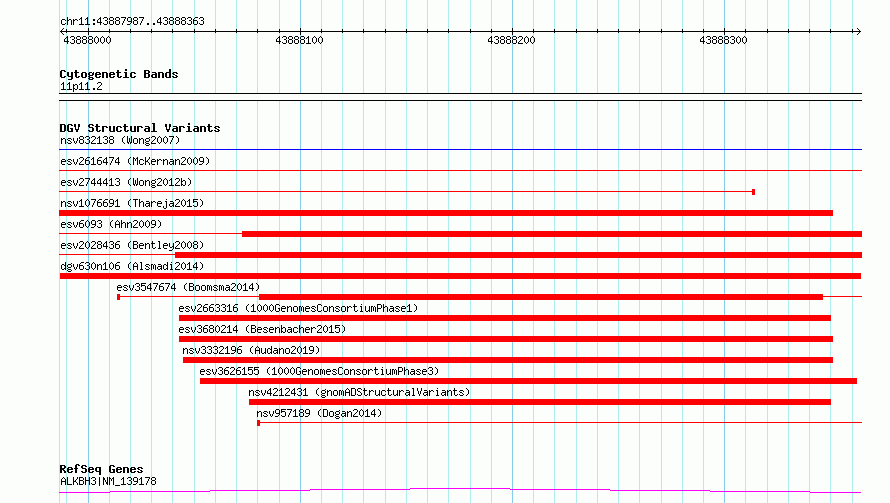
Task: Click the red bar of nsv4212431
Action: pyautogui.click(x=540, y=402)
